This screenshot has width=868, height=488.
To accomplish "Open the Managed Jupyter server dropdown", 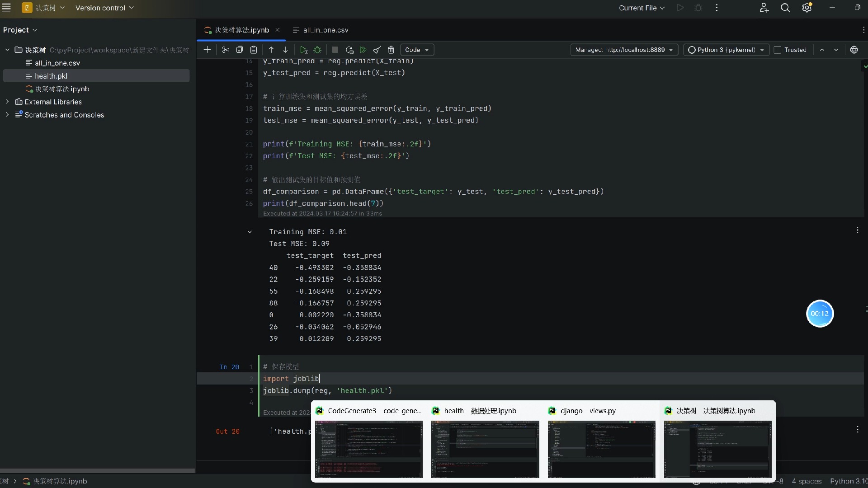I will 624,50.
